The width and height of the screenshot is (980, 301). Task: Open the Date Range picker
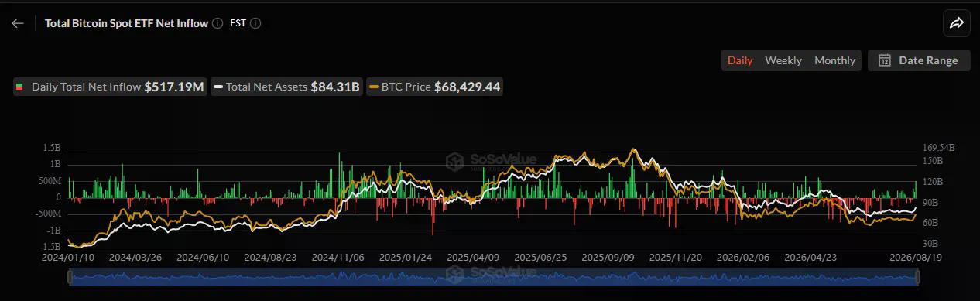pos(919,60)
